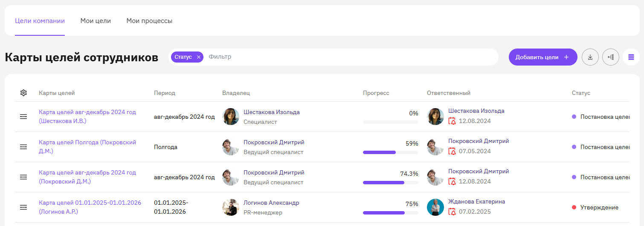Open Карта целей Полгода (Покровский Д.М.) link
Image resolution: width=644 pixels, height=226 pixels.
point(87,147)
